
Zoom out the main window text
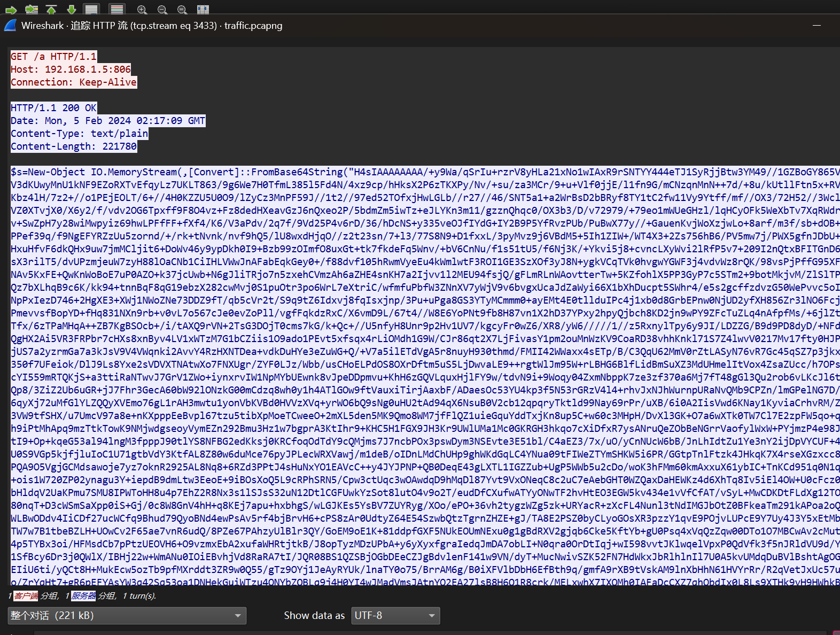162,9
